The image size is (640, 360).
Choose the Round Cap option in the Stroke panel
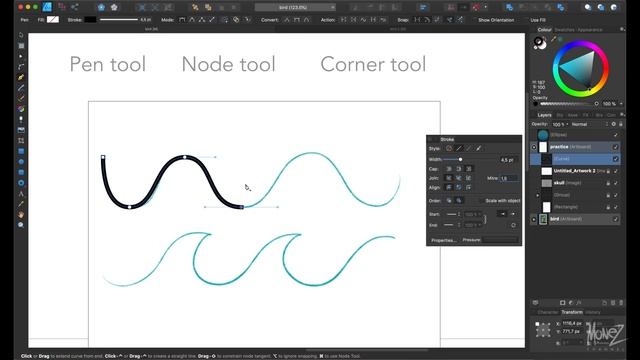(449, 169)
